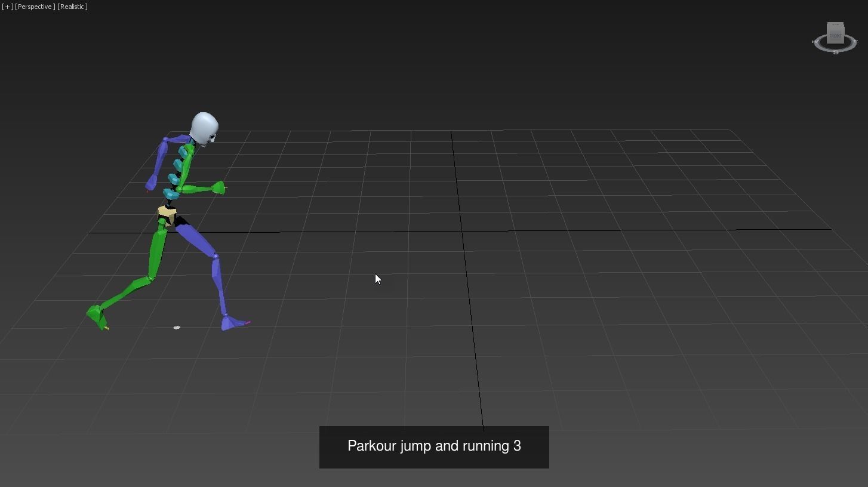Click the W compass label on ViewCube ring
This screenshot has height=487, width=868.
[x=814, y=42]
